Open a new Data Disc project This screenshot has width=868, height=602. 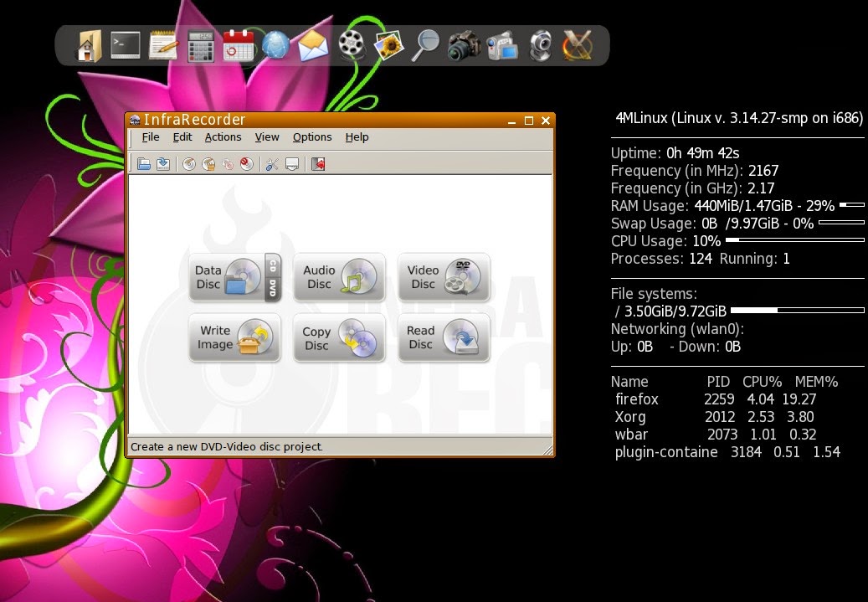point(234,276)
